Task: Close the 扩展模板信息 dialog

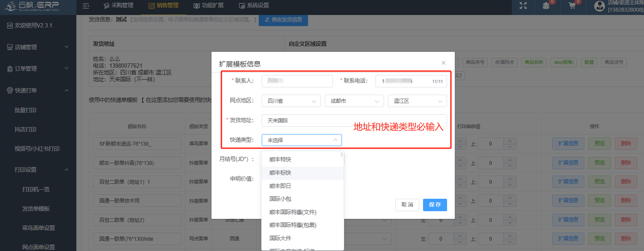Action: pos(444,63)
